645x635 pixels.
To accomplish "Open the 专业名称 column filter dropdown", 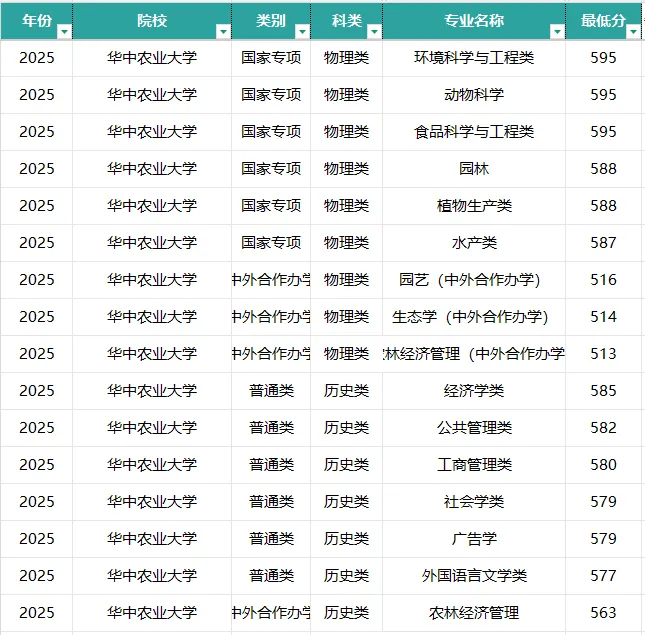I will click(557, 31).
